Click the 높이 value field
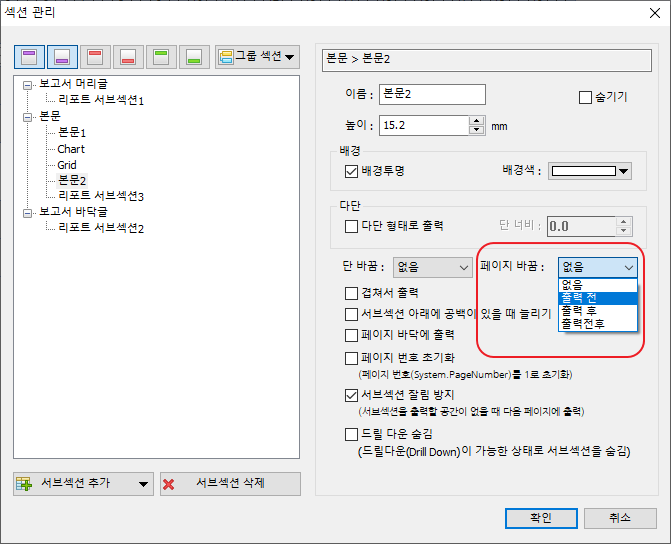Screen dimensions: 671x544 click(424, 125)
